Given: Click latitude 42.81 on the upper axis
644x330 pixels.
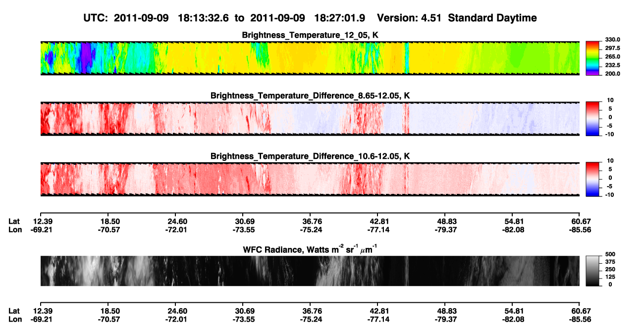Looking at the screenshot, I should click(x=379, y=222).
